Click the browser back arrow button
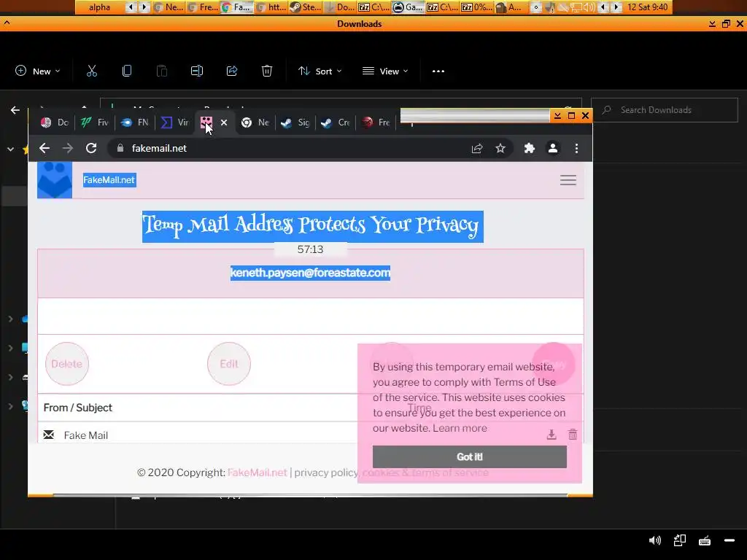 point(44,148)
